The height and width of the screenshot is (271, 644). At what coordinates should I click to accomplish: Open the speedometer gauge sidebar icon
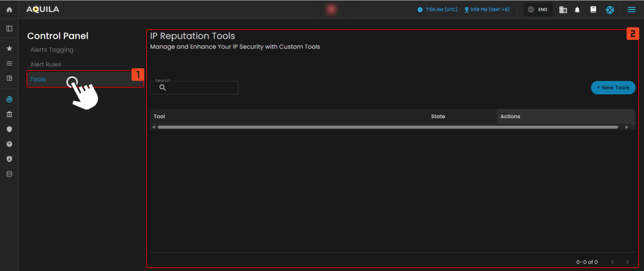point(9,144)
